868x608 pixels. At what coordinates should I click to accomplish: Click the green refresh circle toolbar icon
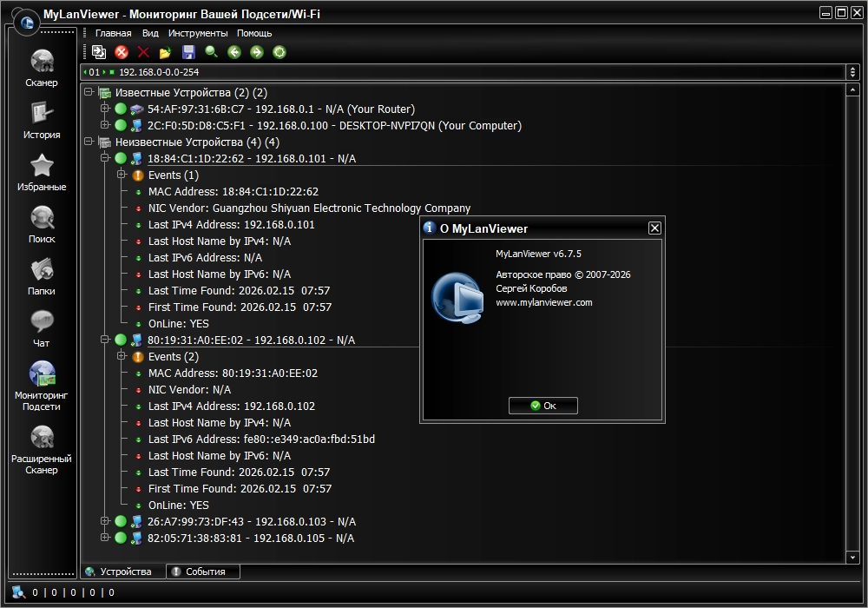(279, 52)
